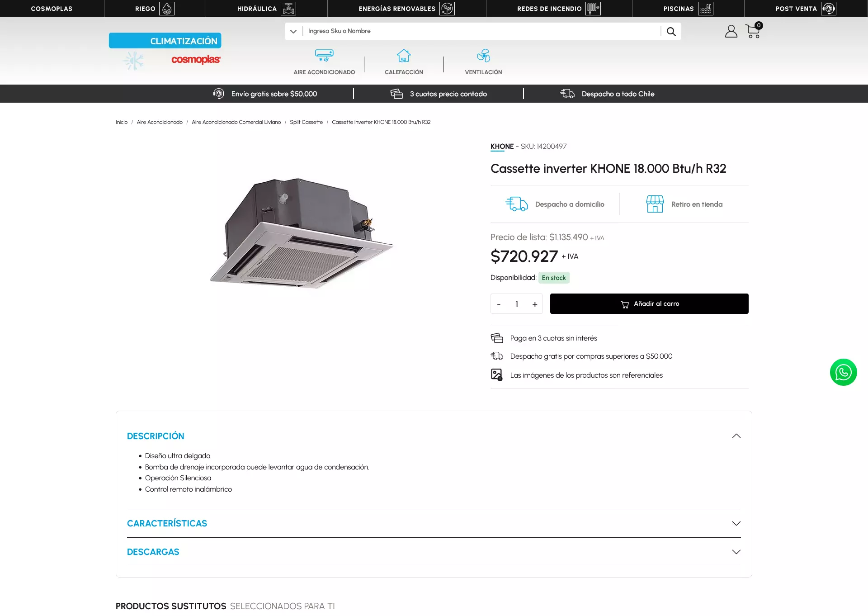Click Split Cassette breadcrumb link

[x=306, y=122]
